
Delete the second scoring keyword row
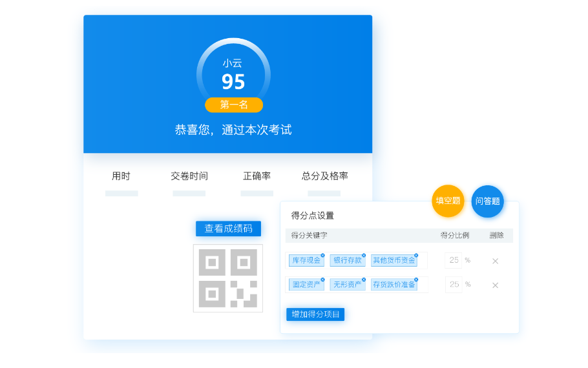coord(495,285)
